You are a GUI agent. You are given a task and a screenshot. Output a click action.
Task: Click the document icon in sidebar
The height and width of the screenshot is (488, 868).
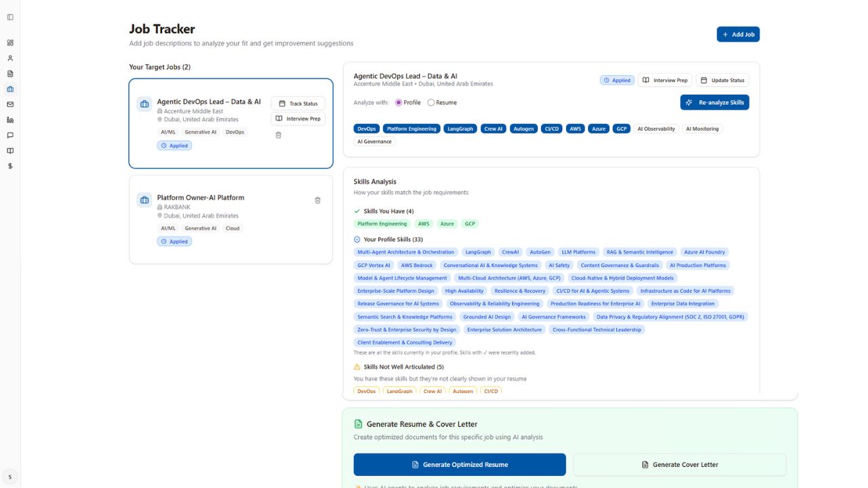10,74
